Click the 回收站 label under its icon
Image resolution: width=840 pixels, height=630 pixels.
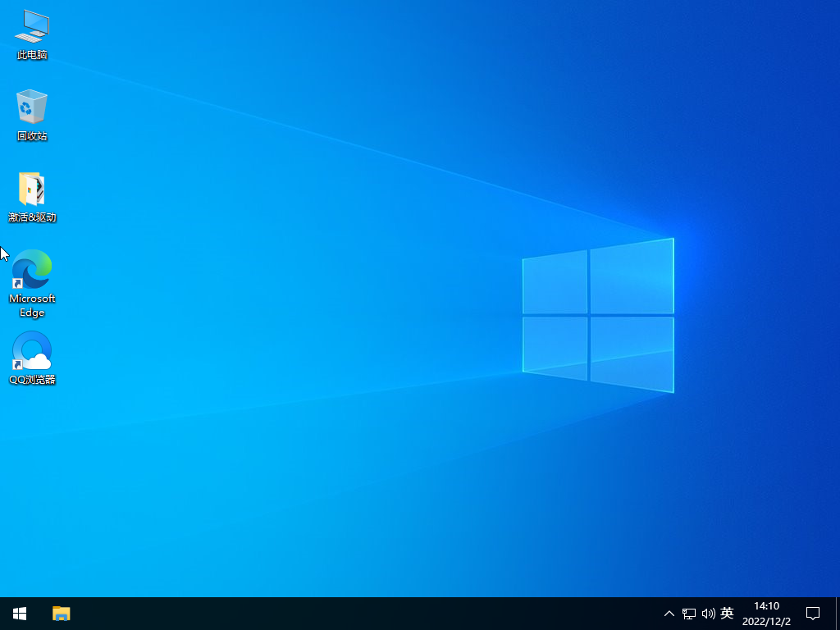click(x=31, y=137)
